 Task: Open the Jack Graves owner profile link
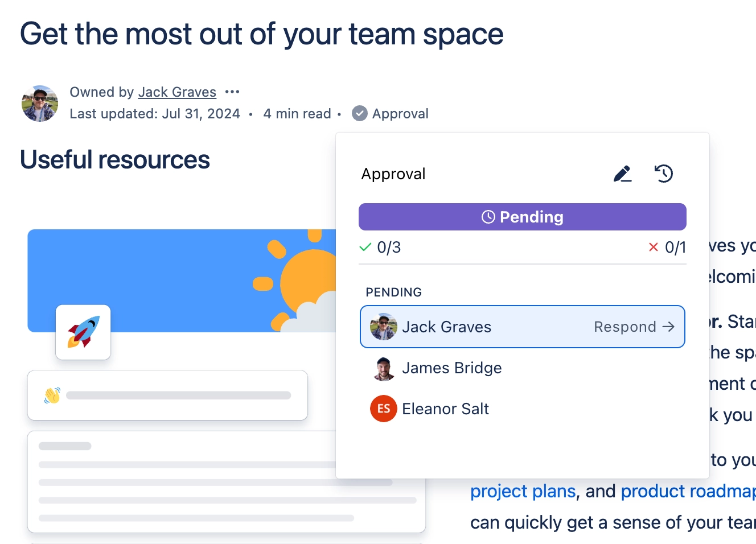coord(177,92)
